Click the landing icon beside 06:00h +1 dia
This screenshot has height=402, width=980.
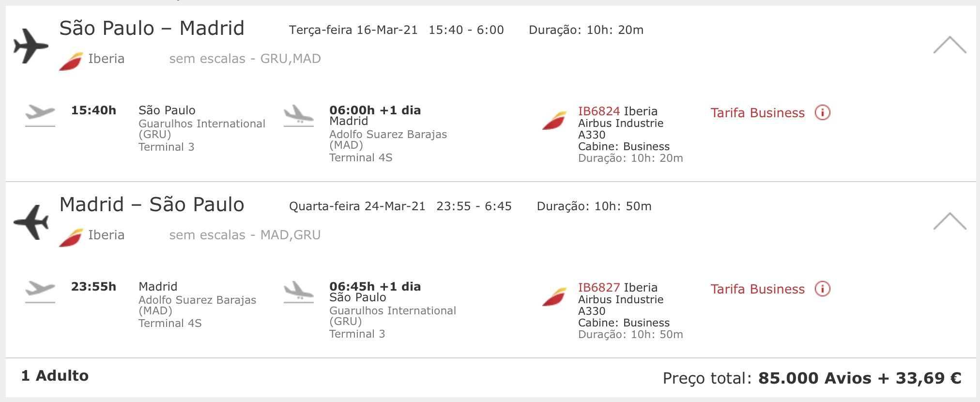click(x=299, y=116)
